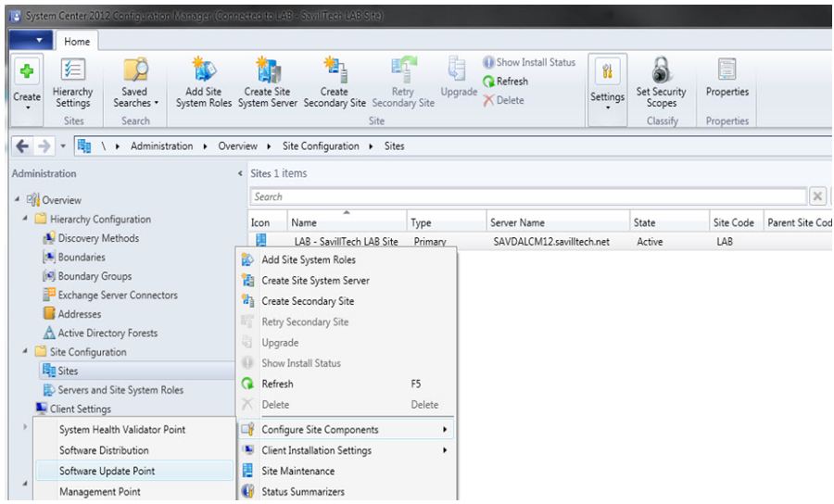Choose Software Update Point from submenu
Image resolution: width=834 pixels, height=504 pixels.
tap(107, 471)
